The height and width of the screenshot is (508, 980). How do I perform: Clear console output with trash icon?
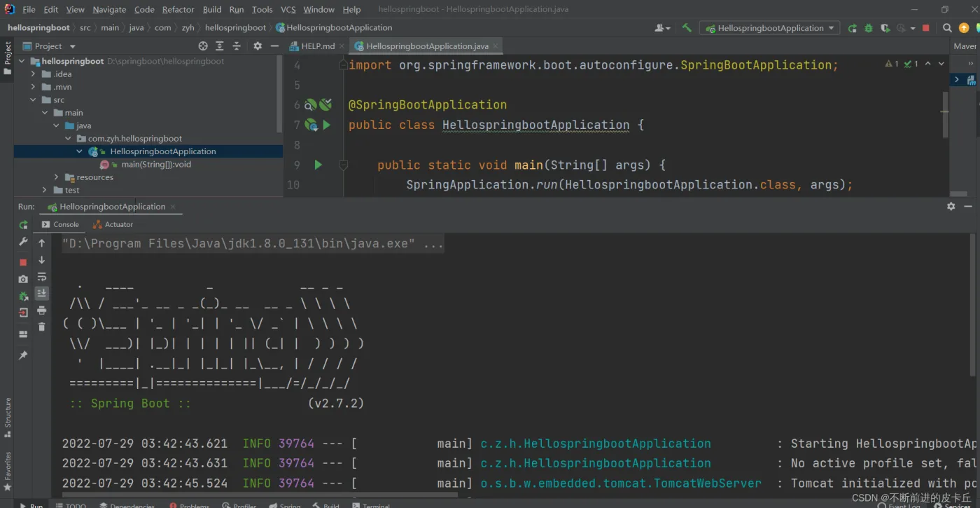pyautogui.click(x=42, y=327)
